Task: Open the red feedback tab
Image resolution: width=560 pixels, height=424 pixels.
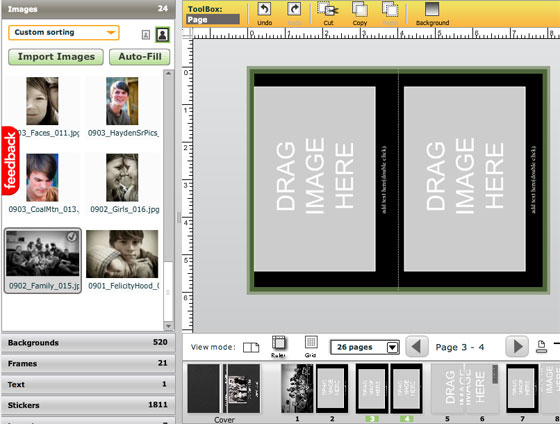Action: coord(10,161)
